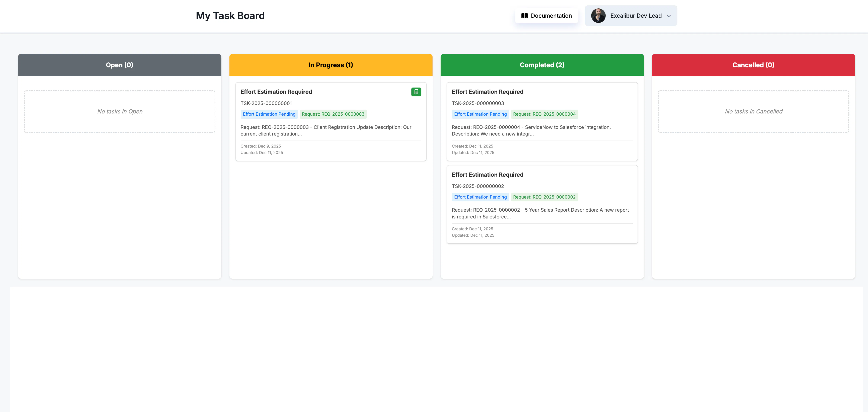The width and height of the screenshot is (868, 412).
Task: Select the Cancelled (0) column header
Action: pyautogui.click(x=753, y=65)
